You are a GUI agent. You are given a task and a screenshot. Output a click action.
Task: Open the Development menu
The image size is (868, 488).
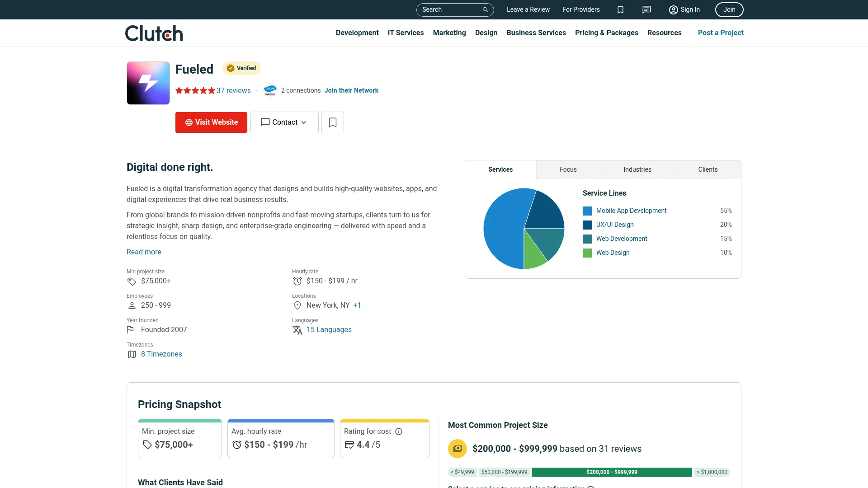tap(357, 33)
